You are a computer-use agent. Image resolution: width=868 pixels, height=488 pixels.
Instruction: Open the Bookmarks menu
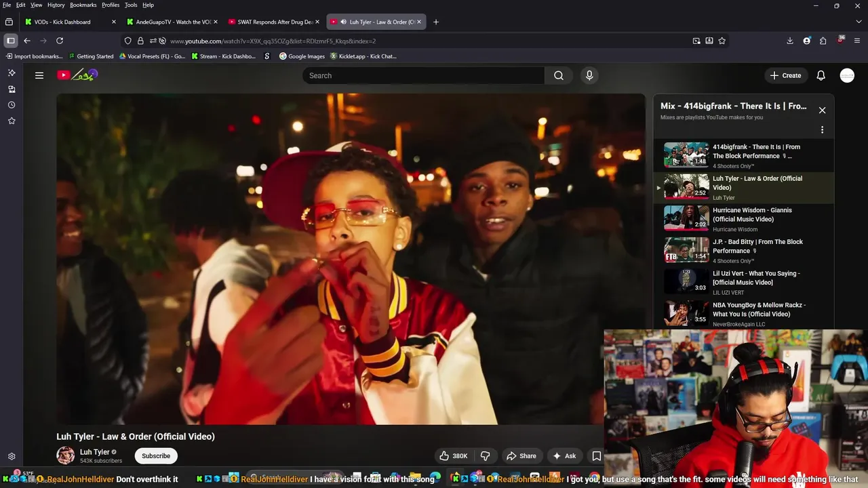(83, 5)
